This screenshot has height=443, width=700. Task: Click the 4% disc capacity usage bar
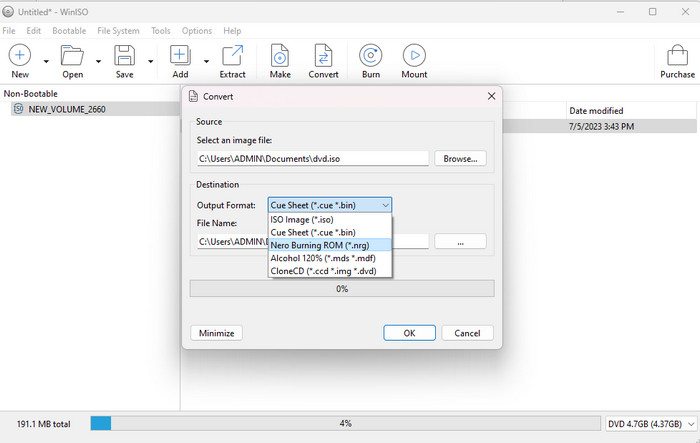(x=346, y=423)
